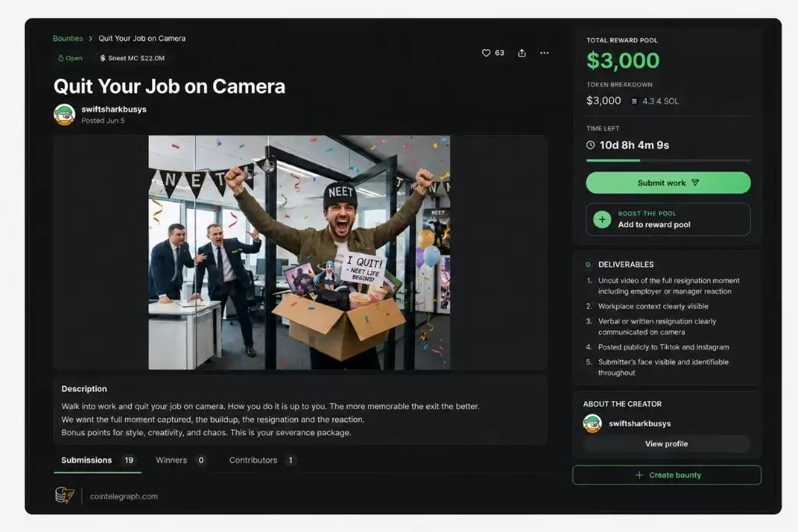The height and width of the screenshot is (532, 798).
Task: Click the breadcrumb chevron after Bounties
Action: 90,39
